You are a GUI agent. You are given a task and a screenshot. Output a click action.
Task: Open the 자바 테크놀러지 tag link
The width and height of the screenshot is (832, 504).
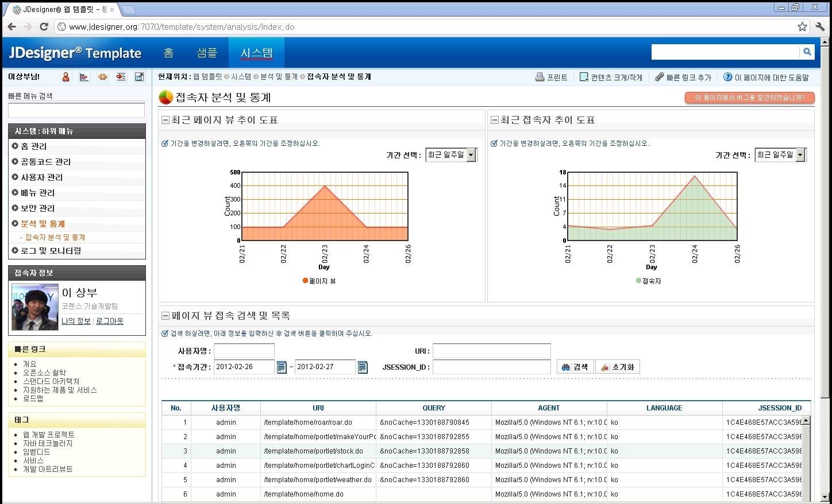[x=48, y=443]
